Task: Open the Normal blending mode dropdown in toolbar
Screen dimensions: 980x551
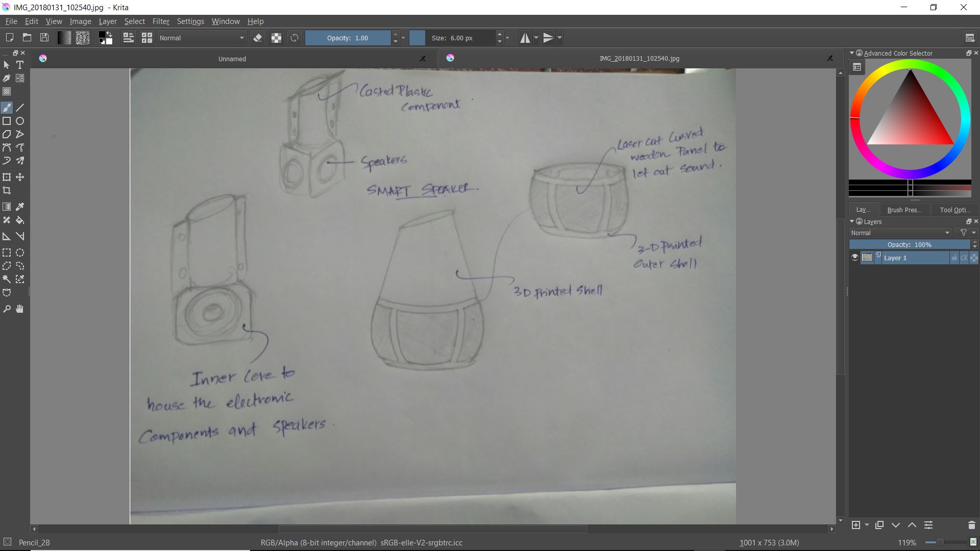Action: tap(202, 38)
